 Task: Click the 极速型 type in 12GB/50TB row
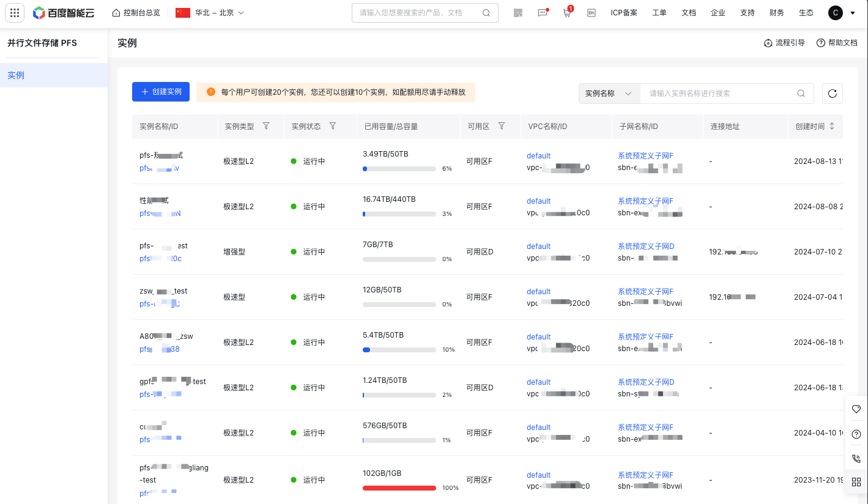(234, 297)
